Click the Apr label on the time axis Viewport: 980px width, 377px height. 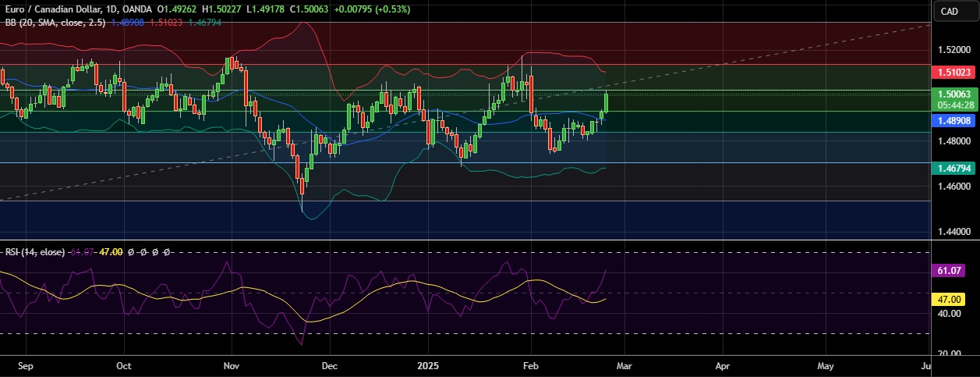point(723,365)
